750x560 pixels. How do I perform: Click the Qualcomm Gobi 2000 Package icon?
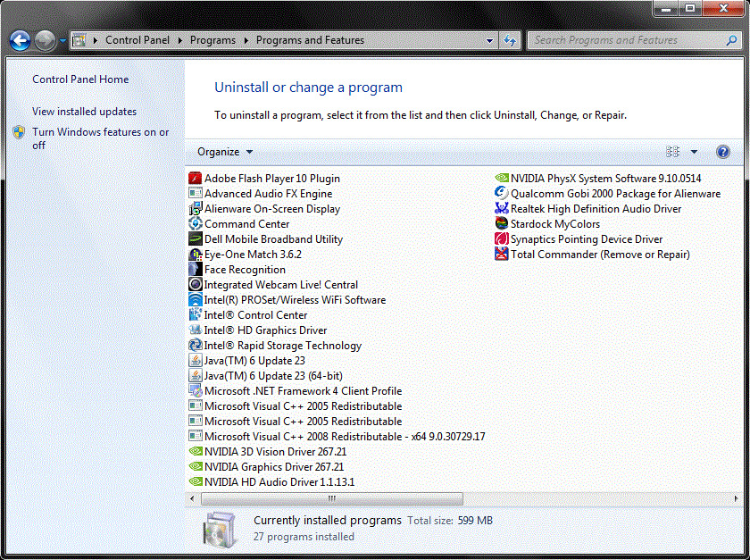click(501, 194)
